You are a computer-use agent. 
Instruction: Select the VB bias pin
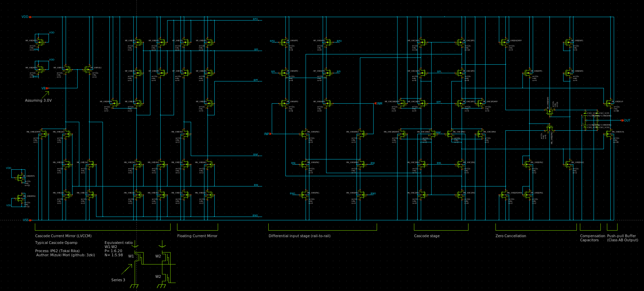pos(47,88)
